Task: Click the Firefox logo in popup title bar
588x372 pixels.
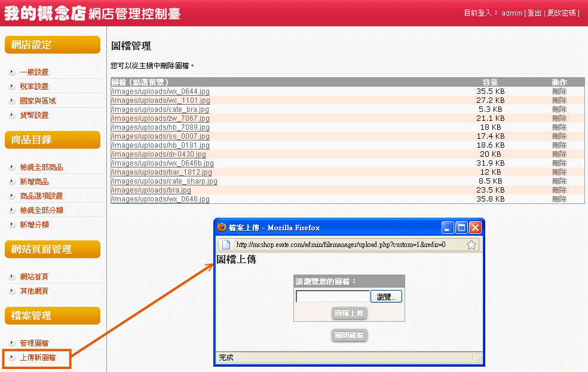Action: pyautogui.click(x=222, y=227)
